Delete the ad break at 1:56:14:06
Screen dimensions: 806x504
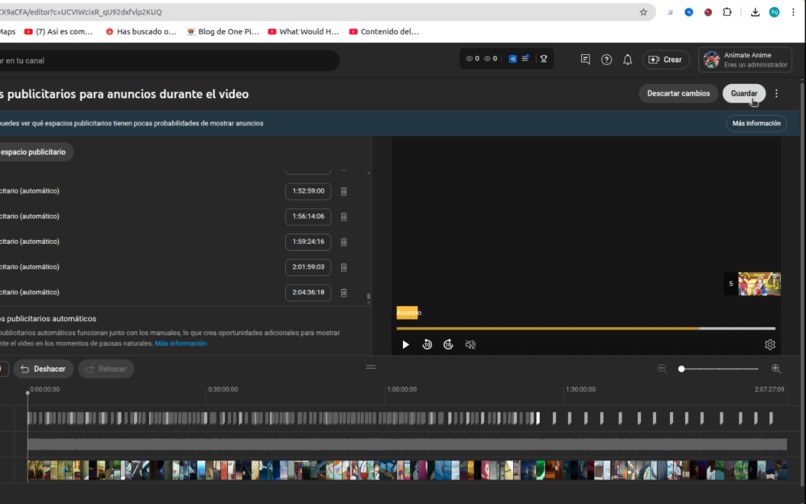click(344, 217)
